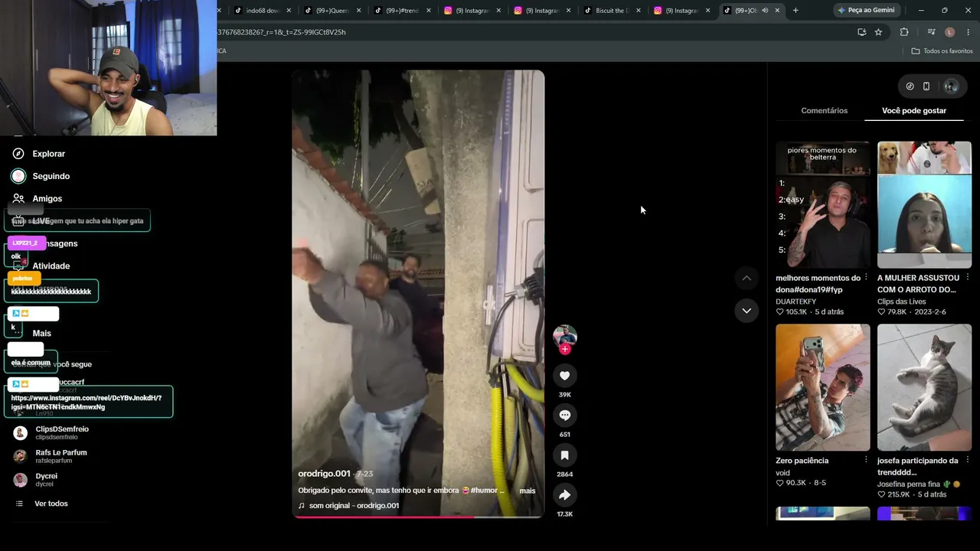Open the 'Todos os favoritos' bookmarks folder
Viewport: 980px width, 551px height.
pos(942,51)
